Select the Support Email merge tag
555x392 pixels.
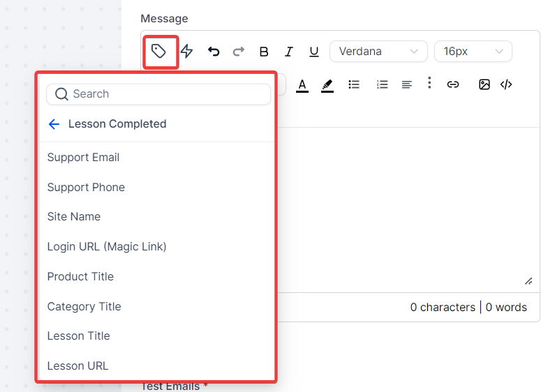(84, 158)
